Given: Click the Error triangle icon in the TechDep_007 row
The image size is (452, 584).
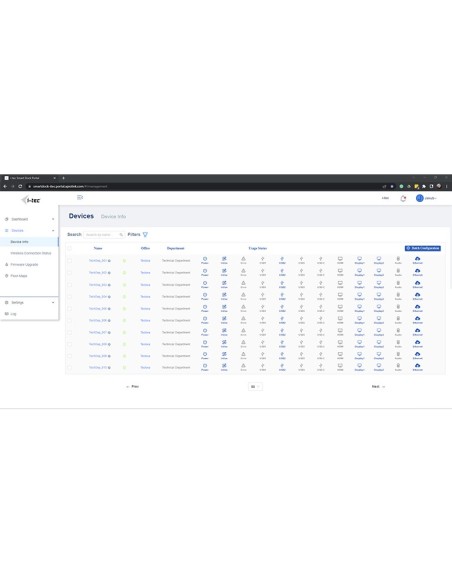Looking at the screenshot, I should tap(243, 330).
